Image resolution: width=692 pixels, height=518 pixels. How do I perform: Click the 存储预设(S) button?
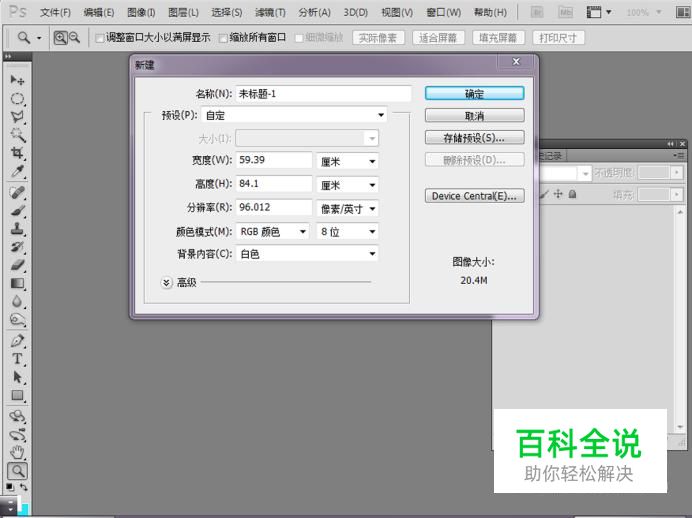tap(474, 138)
